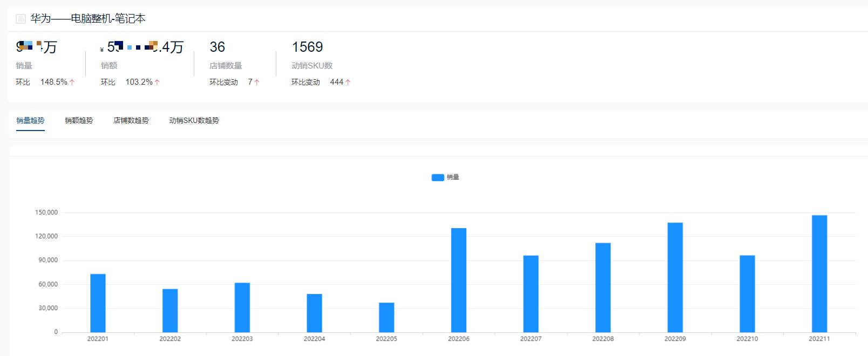Click the 150,000 y-axis label
The height and width of the screenshot is (356, 868).
[46, 213]
